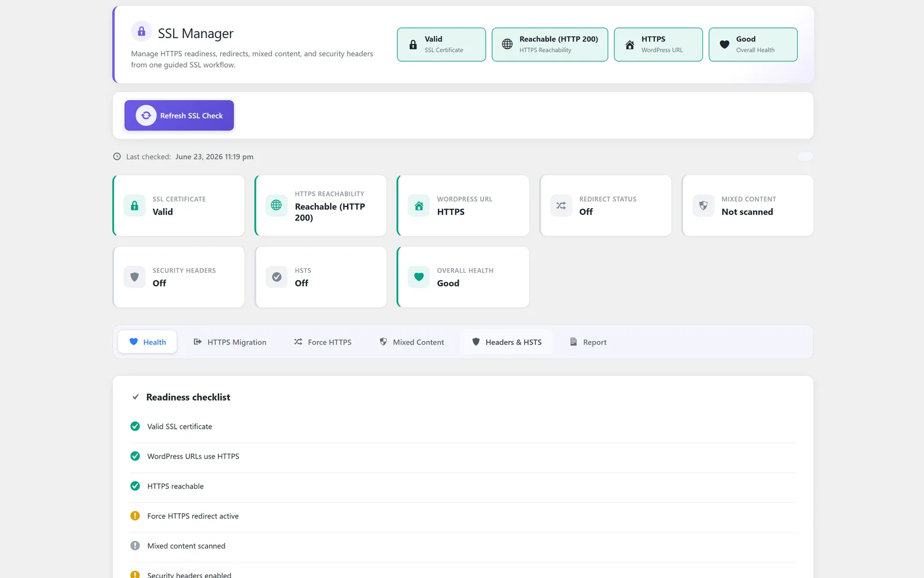The width and height of the screenshot is (924, 578).
Task: Click the heart icon in Good Overall Health badge
Action: coord(724,45)
